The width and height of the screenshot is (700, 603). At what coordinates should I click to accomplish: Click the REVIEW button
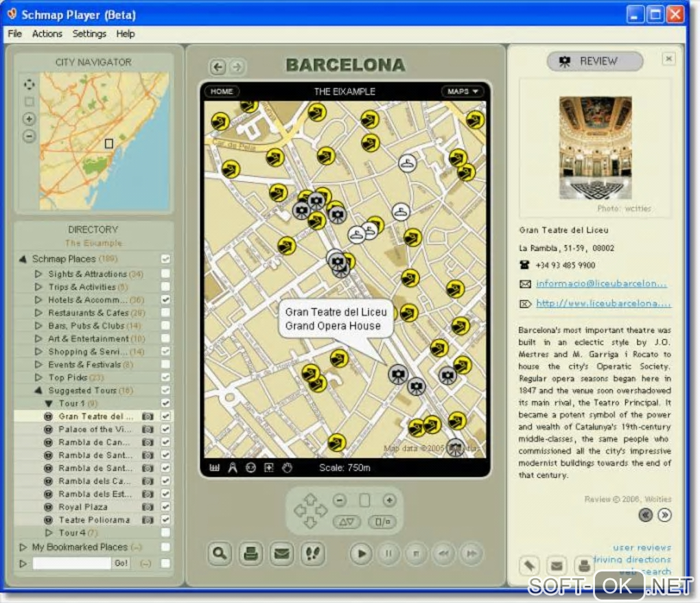click(x=594, y=61)
